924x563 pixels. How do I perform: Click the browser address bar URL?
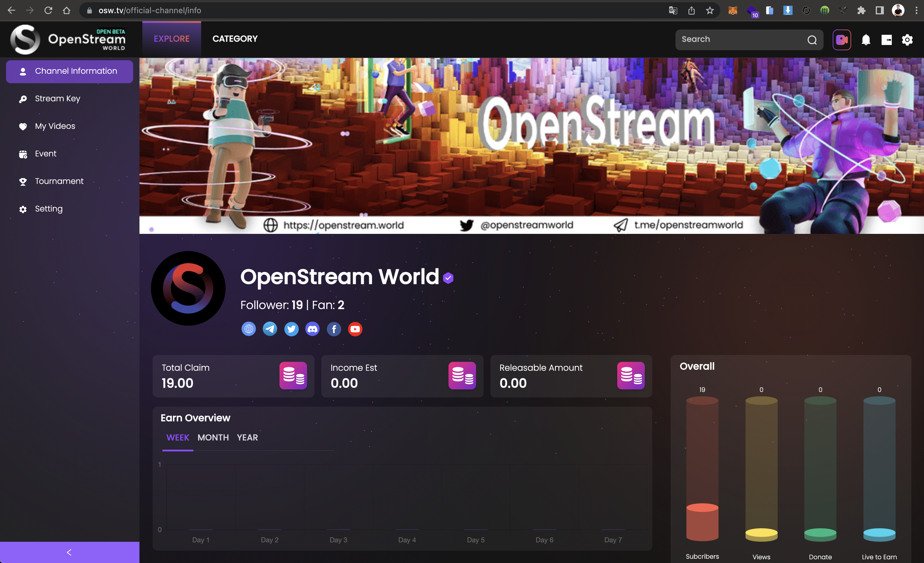(x=150, y=10)
